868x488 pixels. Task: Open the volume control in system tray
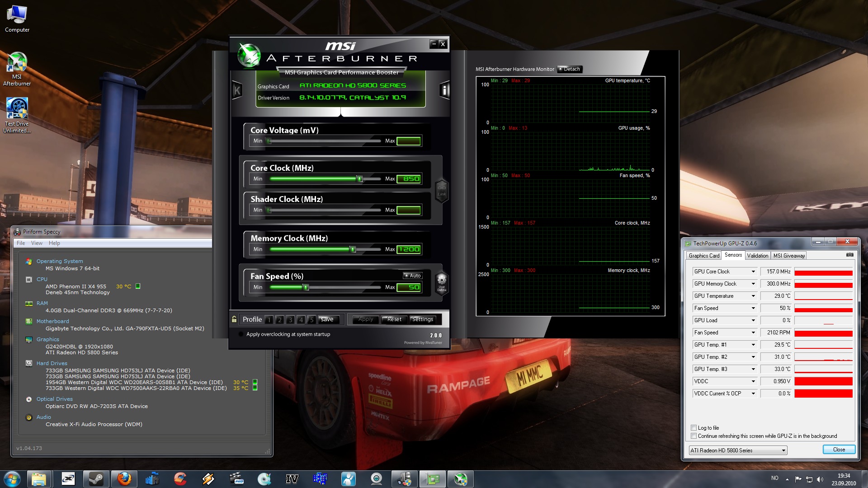821,479
